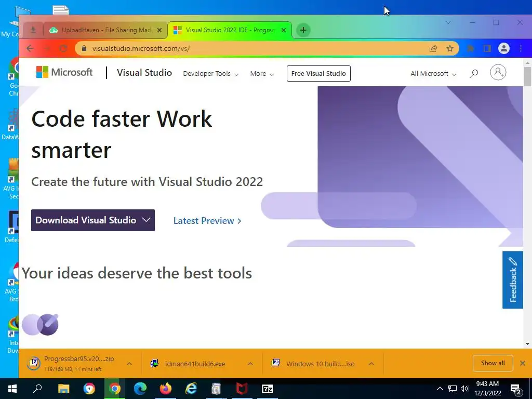Click Show all downloads button
This screenshot has width=532, height=399.
click(493, 363)
